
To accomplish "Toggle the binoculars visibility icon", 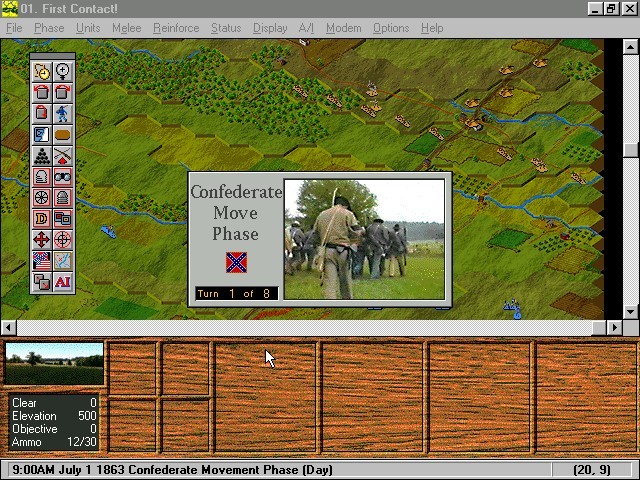I will click(62, 177).
